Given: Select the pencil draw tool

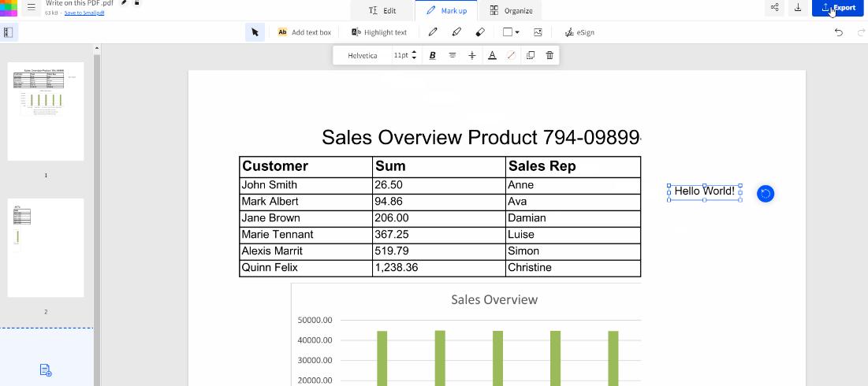Looking at the screenshot, I should 433,32.
